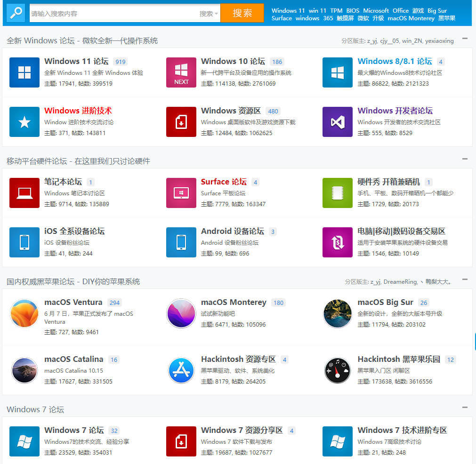
Task: Click the magnifier icon beside the search box
Action: pyautogui.click(x=16, y=13)
